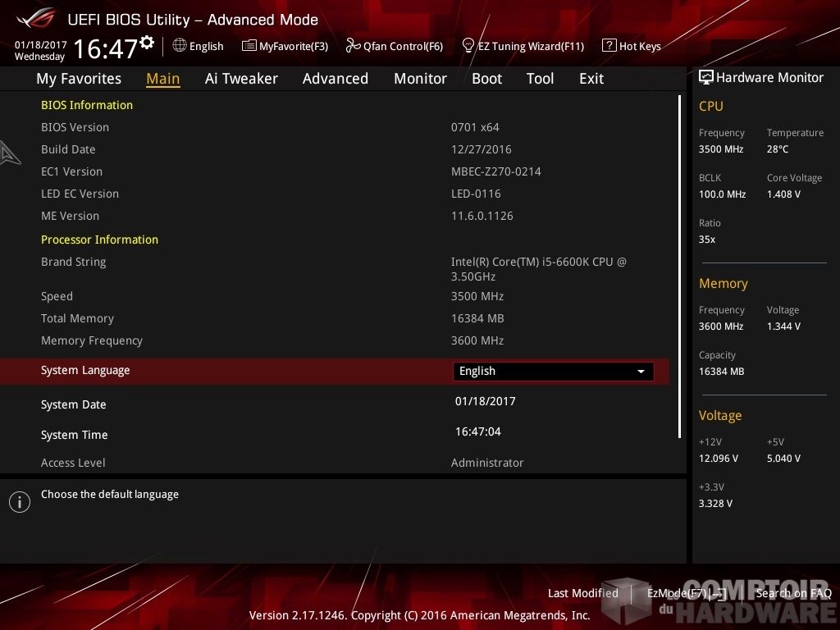Open Qfan Control fan icon
This screenshot has height=630, width=840.
353,46
